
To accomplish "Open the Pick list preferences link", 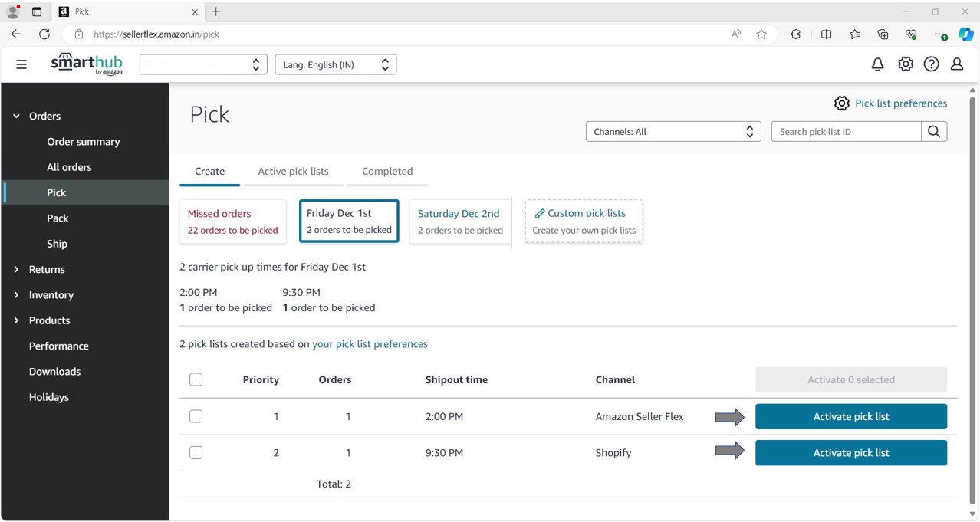I will point(901,103).
